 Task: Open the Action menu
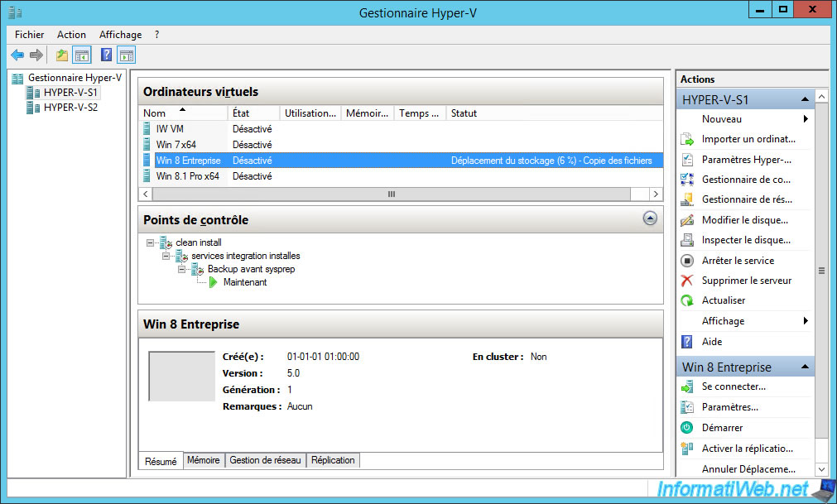tap(71, 35)
